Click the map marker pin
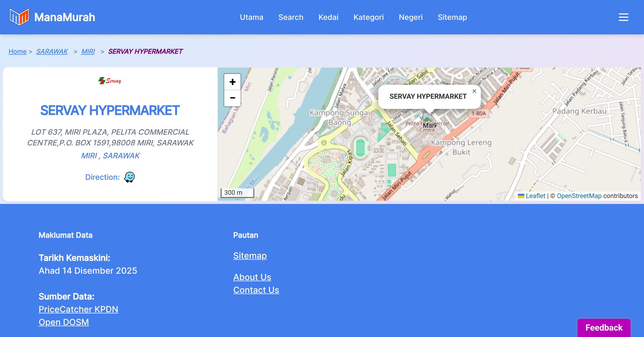644x337 pixels. [x=427, y=118]
